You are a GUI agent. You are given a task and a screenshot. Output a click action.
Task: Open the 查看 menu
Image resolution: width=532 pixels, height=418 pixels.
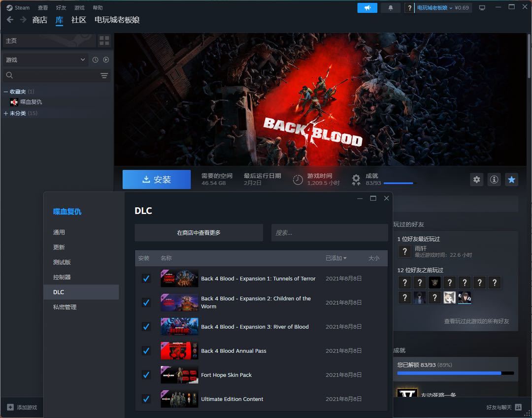click(43, 7)
